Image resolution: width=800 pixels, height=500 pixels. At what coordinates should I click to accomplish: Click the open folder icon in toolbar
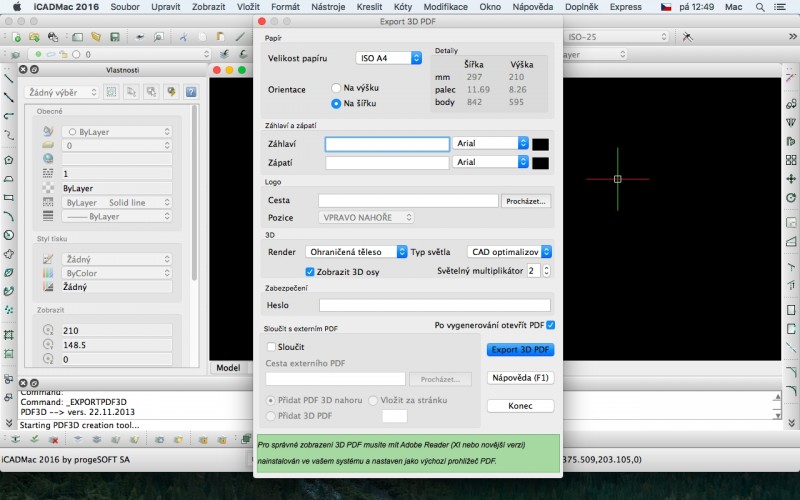pyautogui.click(x=35, y=37)
